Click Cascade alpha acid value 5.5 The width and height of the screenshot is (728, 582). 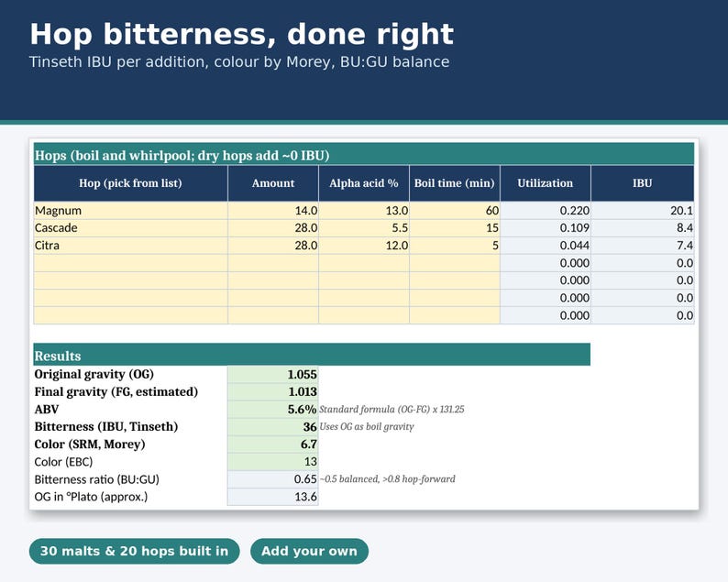tap(364, 228)
